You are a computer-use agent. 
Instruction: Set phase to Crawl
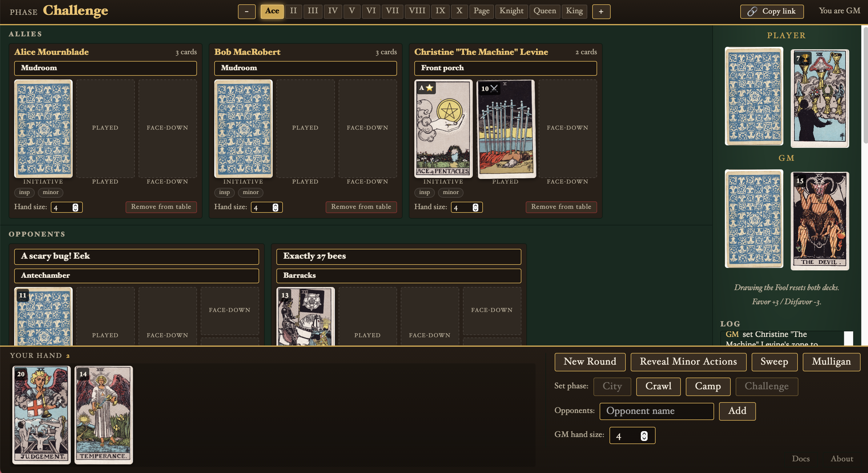coord(658,386)
